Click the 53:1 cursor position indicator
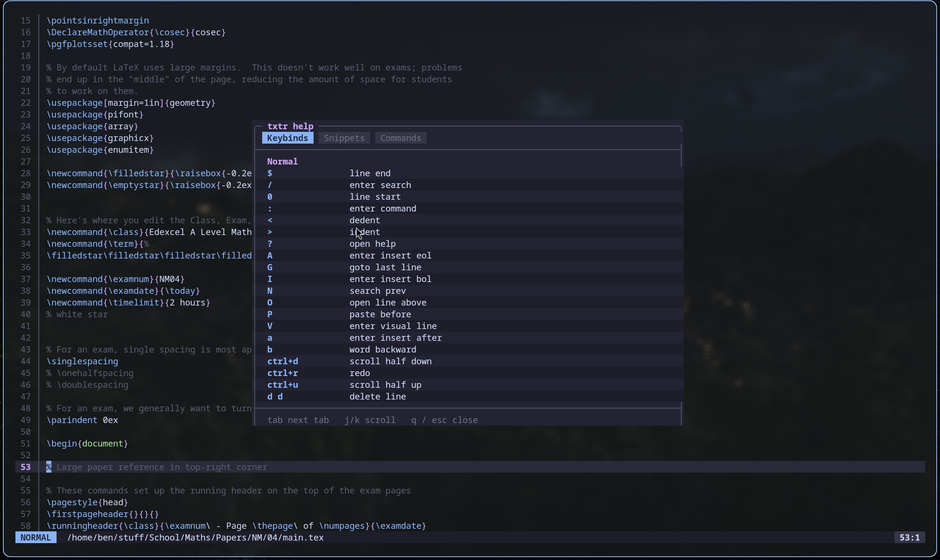 coord(910,537)
